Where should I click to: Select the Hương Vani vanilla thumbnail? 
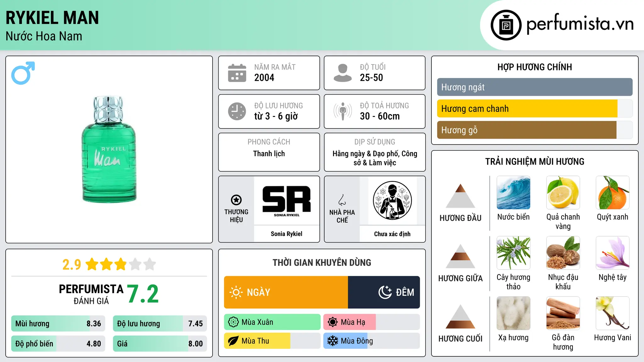(x=613, y=313)
